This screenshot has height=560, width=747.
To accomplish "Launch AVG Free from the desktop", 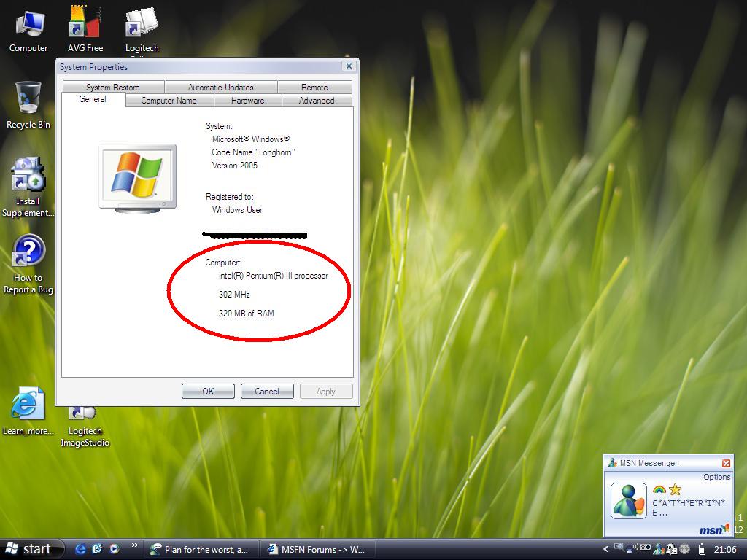I will [85, 29].
